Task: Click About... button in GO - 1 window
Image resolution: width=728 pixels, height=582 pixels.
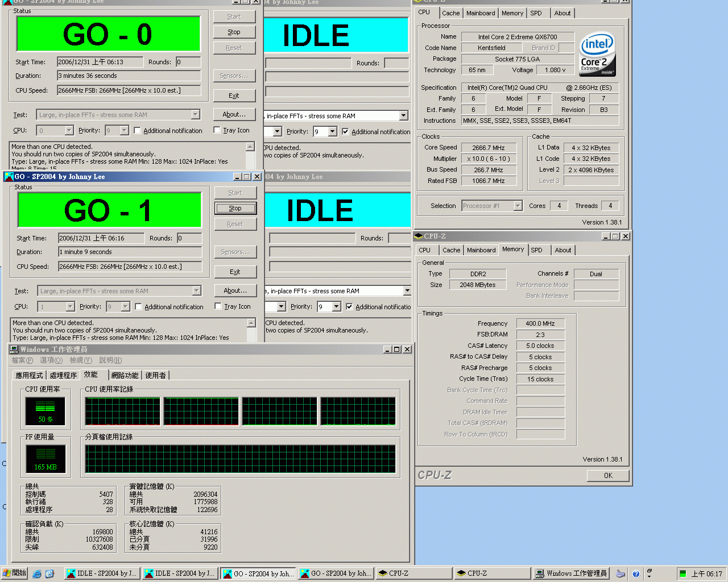Action: pos(235,290)
